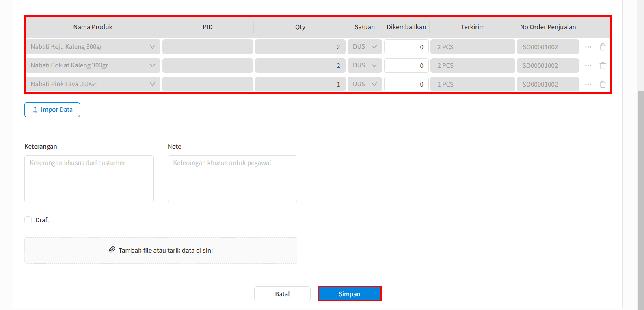Delete the Nabati Coklat Kaleng 300gr row

tap(603, 66)
